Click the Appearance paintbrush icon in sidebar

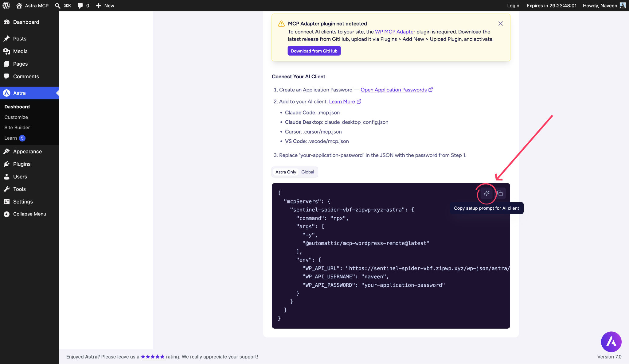point(6,151)
